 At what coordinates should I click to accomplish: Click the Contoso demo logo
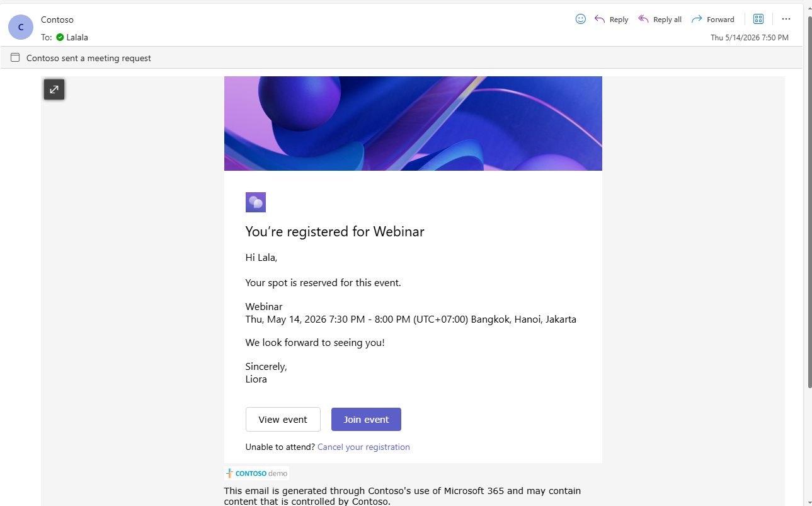pos(257,473)
